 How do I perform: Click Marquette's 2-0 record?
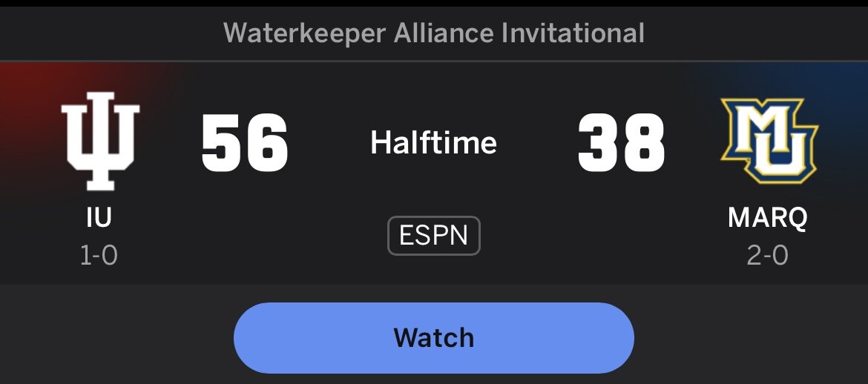(768, 256)
